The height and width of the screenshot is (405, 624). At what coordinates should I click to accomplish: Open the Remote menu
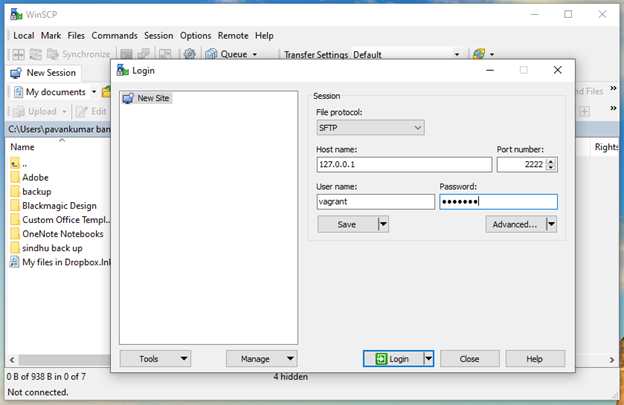click(x=233, y=35)
